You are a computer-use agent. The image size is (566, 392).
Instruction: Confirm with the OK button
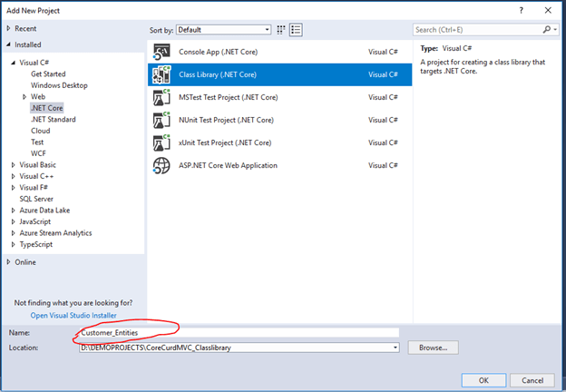(x=483, y=380)
